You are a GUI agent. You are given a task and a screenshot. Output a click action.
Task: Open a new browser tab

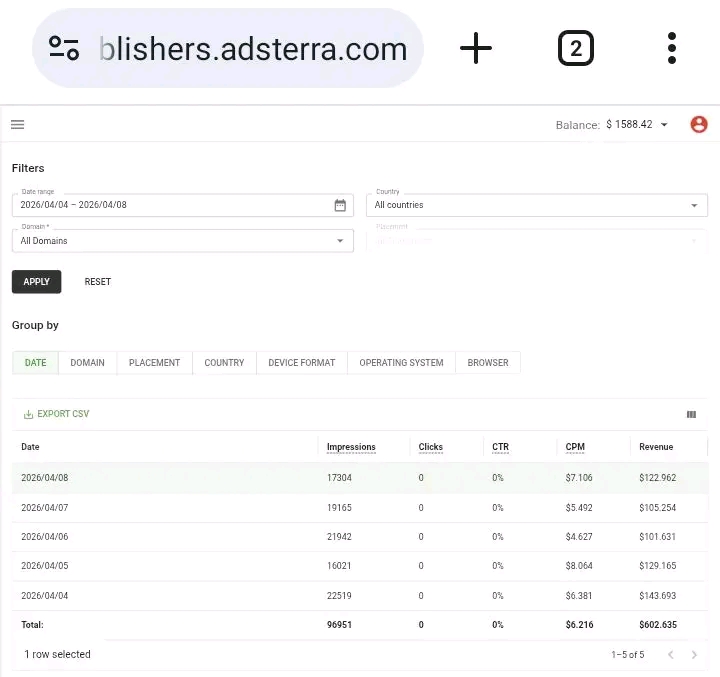[x=476, y=48]
